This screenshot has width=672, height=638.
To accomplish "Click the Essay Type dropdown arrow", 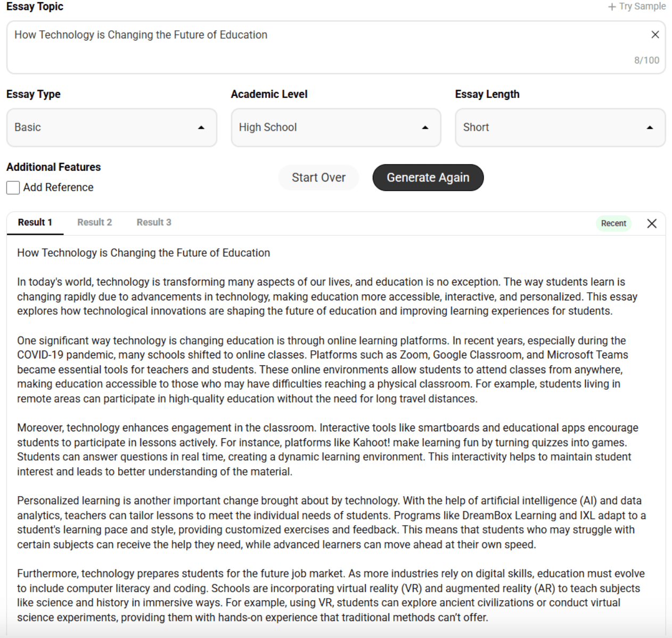I will coord(201,128).
